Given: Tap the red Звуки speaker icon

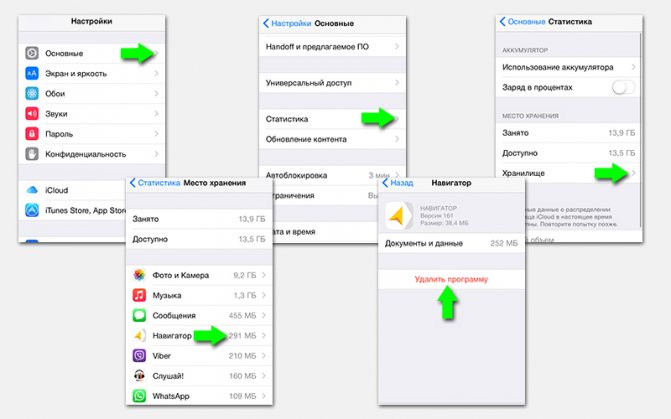Looking at the screenshot, I should click(x=32, y=113).
